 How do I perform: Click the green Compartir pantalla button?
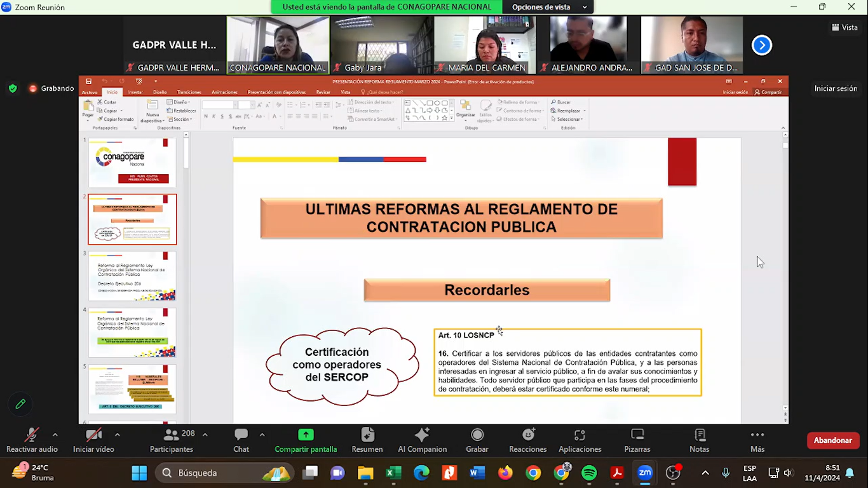click(x=306, y=435)
